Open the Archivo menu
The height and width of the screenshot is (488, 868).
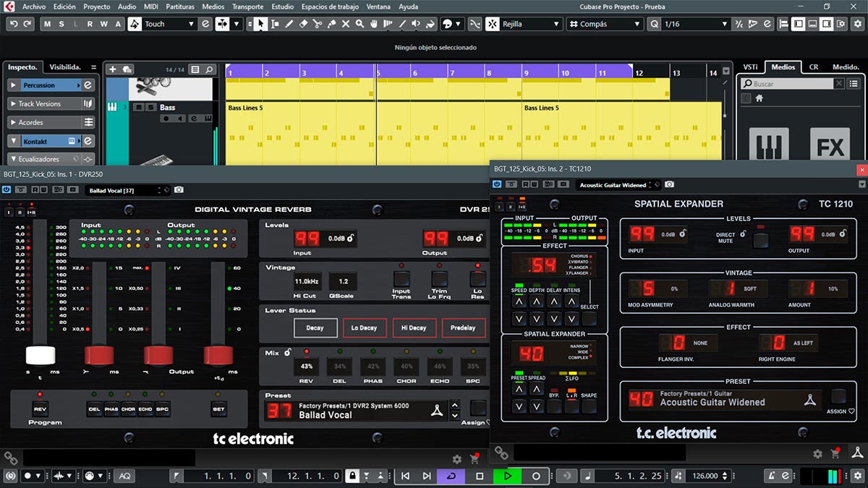34,7
